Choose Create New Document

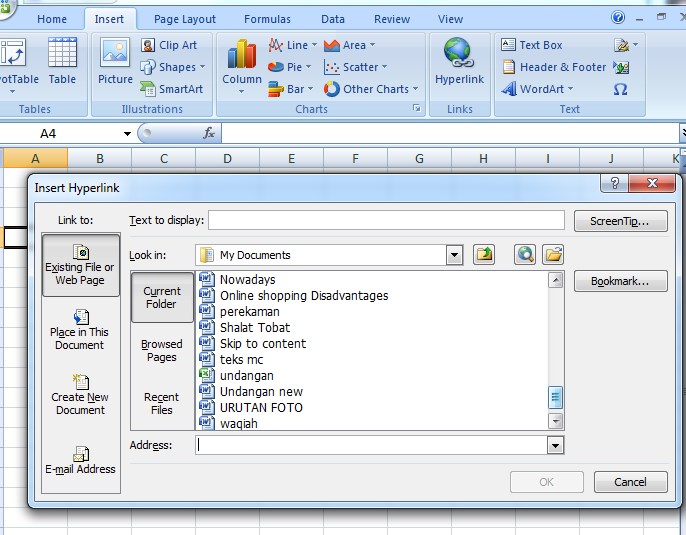(x=80, y=395)
